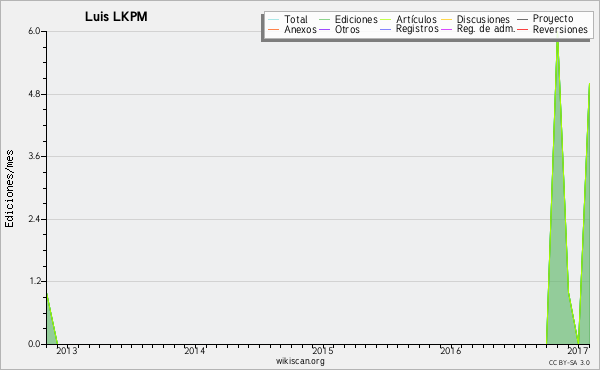Click the 2014 x-axis label
The image size is (600, 370).
195,351
